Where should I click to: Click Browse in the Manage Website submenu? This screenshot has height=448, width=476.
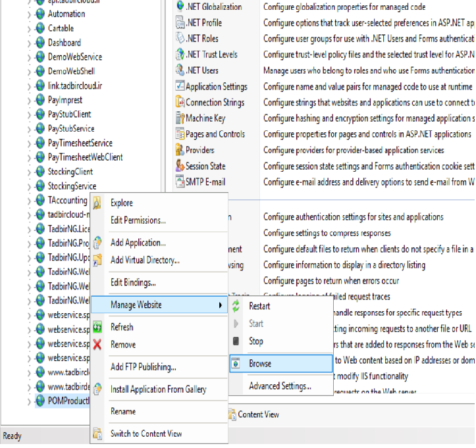[x=281, y=363]
